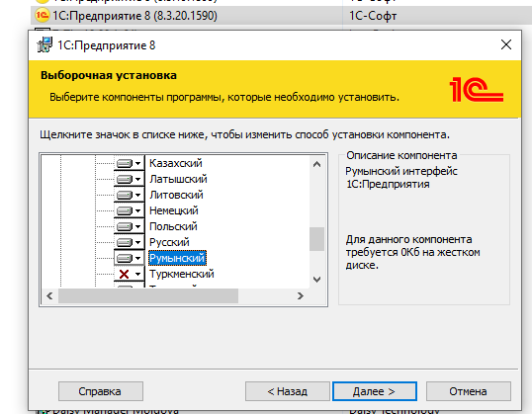Cancel installation with Отмена button
Screen dimensions: 532x414
468,391
